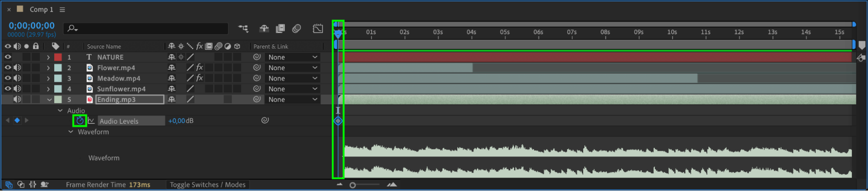This screenshot has width=868, height=191.
Task: Click the current timecode 0;00;00;00
Action: [32, 26]
